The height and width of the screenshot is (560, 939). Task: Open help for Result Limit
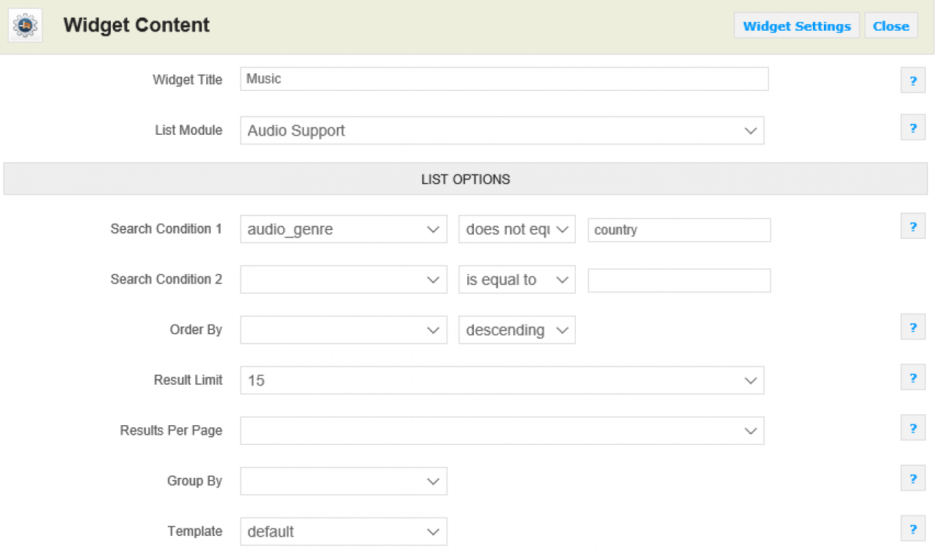[913, 378]
